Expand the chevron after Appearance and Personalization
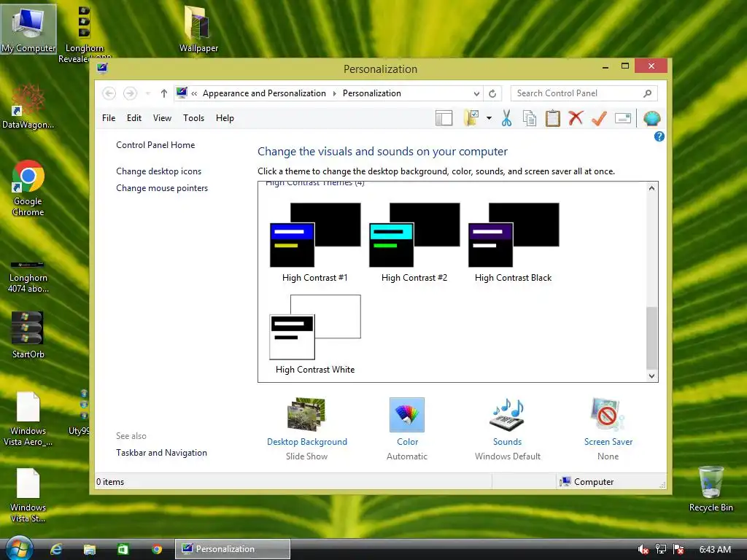Image resolution: width=747 pixels, height=560 pixels. point(334,93)
